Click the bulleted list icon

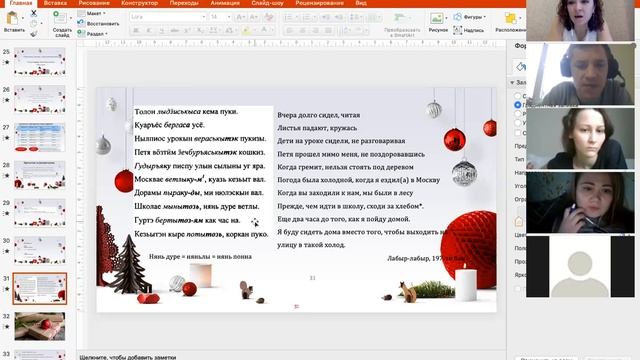288,17
